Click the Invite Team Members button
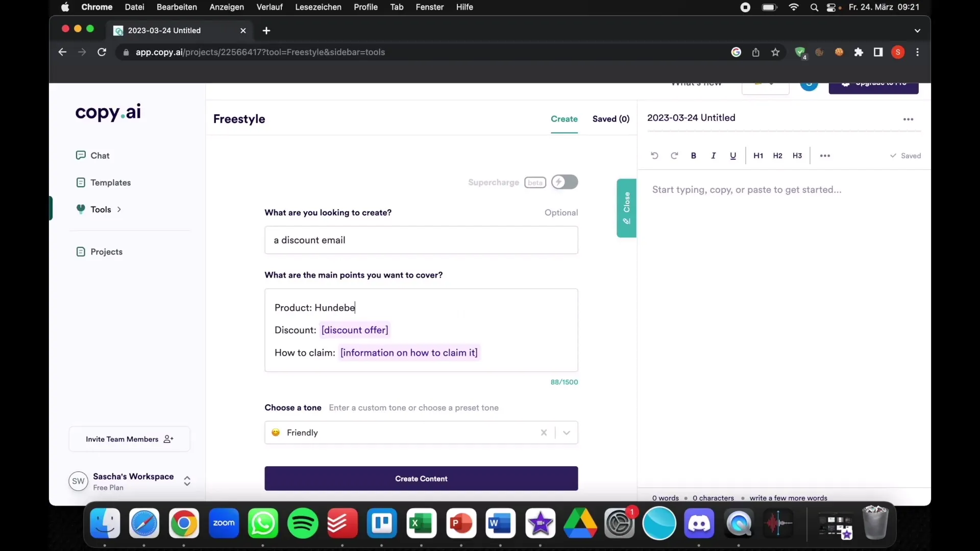Screen dimensions: 980x551 [129, 439]
